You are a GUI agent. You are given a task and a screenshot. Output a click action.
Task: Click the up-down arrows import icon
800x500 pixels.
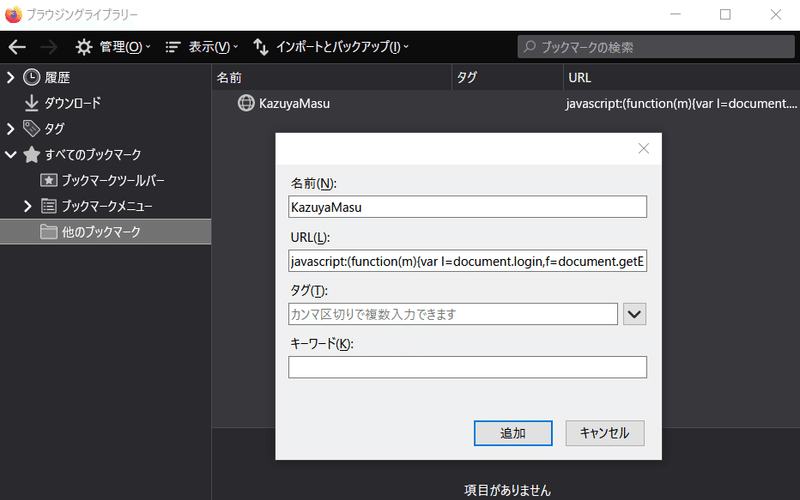[x=261, y=47]
